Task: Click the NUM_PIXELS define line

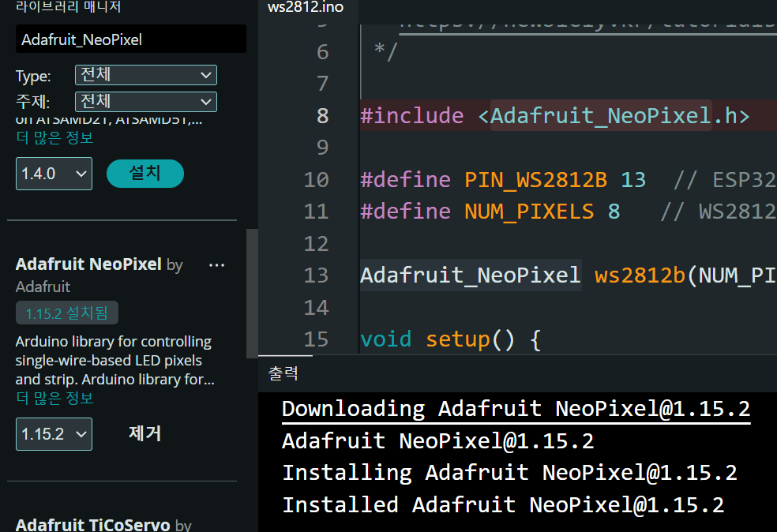Action: 568,212
